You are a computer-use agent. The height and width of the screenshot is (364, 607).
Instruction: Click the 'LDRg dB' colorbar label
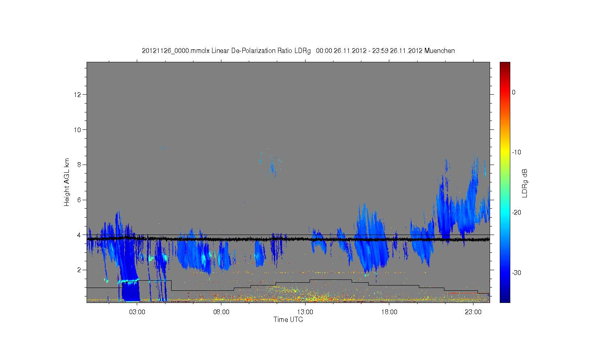point(525,183)
